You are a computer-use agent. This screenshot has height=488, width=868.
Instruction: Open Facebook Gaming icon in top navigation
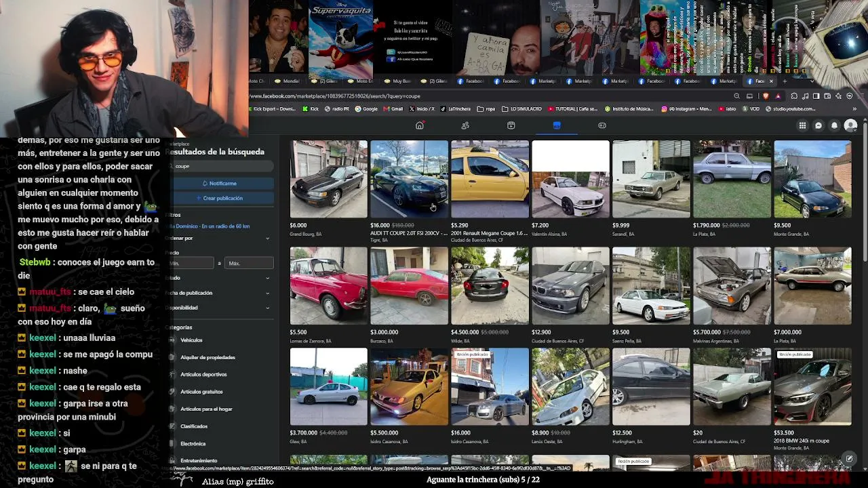click(602, 125)
